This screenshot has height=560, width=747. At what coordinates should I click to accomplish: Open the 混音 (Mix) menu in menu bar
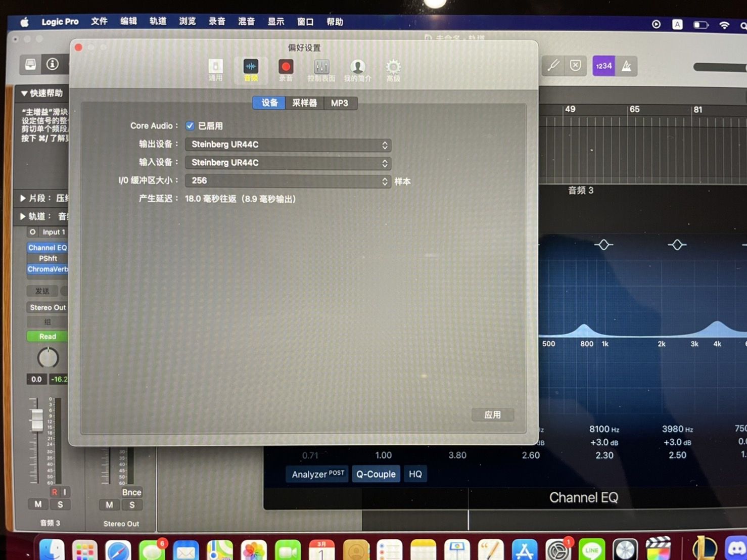click(246, 22)
